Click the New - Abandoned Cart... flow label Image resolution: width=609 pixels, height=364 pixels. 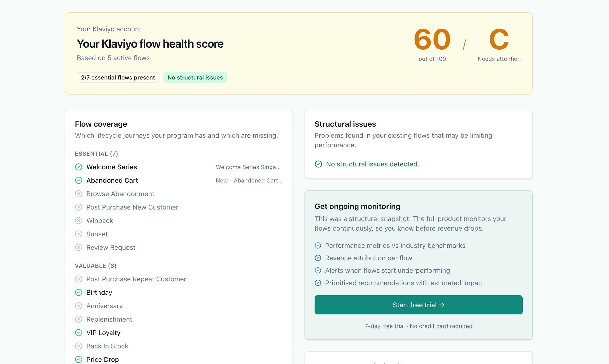point(249,181)
